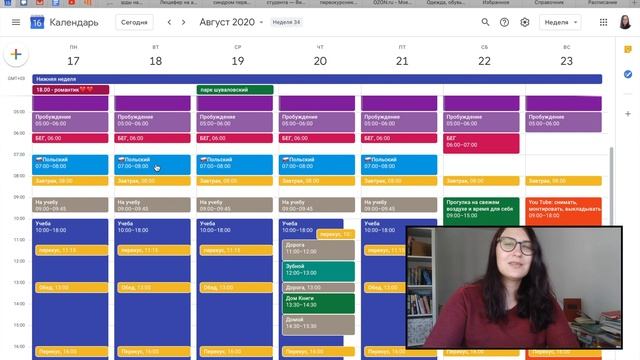Open day 18 Tuesday header
The image size is (640, 360).
[156, 61]
